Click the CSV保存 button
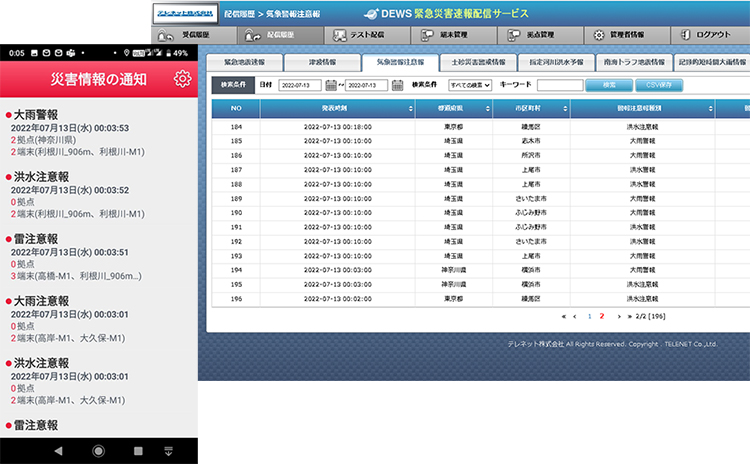 659,85
